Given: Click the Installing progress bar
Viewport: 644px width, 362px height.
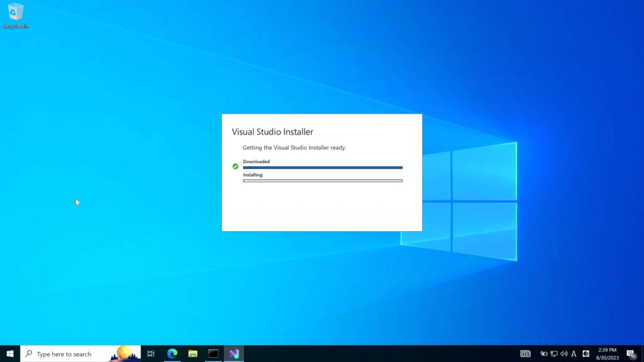Looking at the screenshot, I should 323,180.
